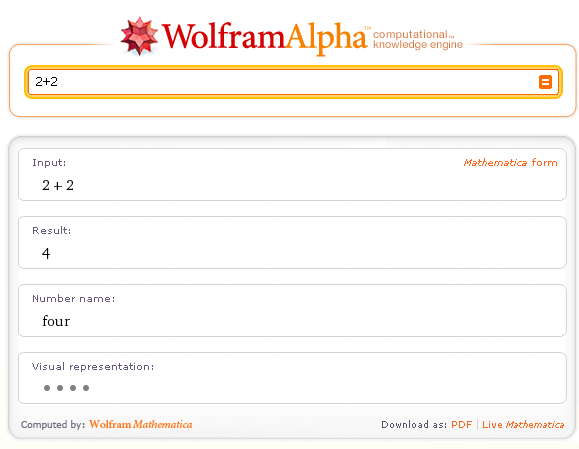Click the 'Download as:' label
The height and width of the screenshot is (449, 579).
pos(414,425)
